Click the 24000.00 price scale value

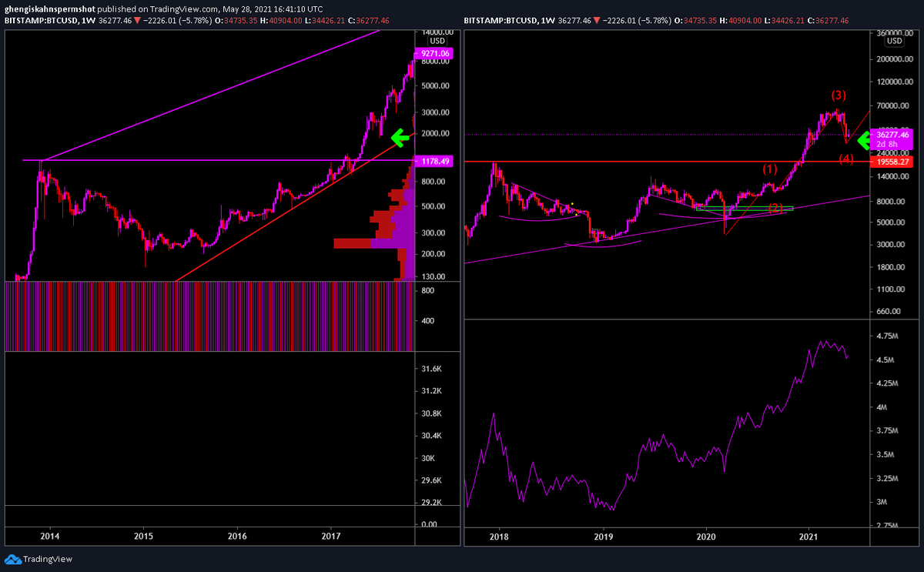pos(893,153)
